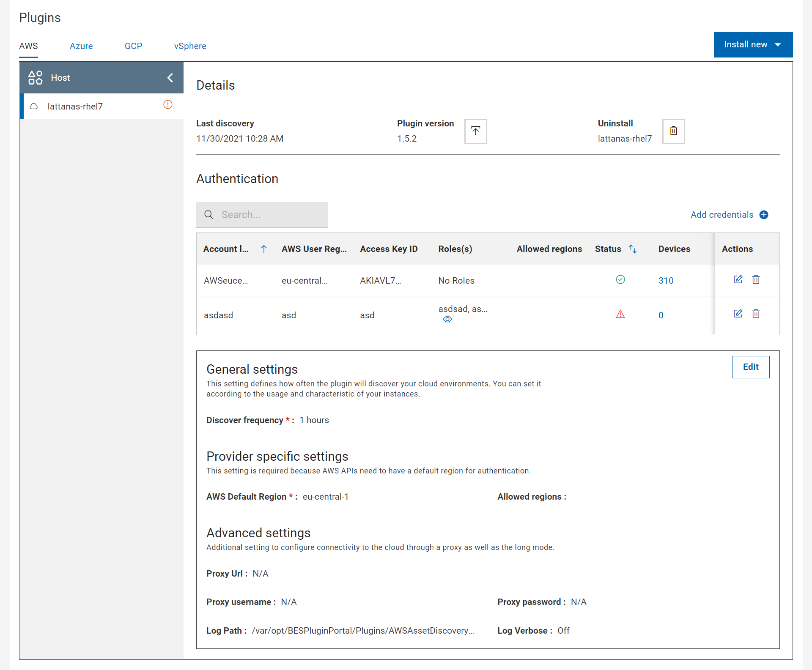Viewport: 812px width, 670px height.
Task: Click Add credentials link
Action: (729, 215)
